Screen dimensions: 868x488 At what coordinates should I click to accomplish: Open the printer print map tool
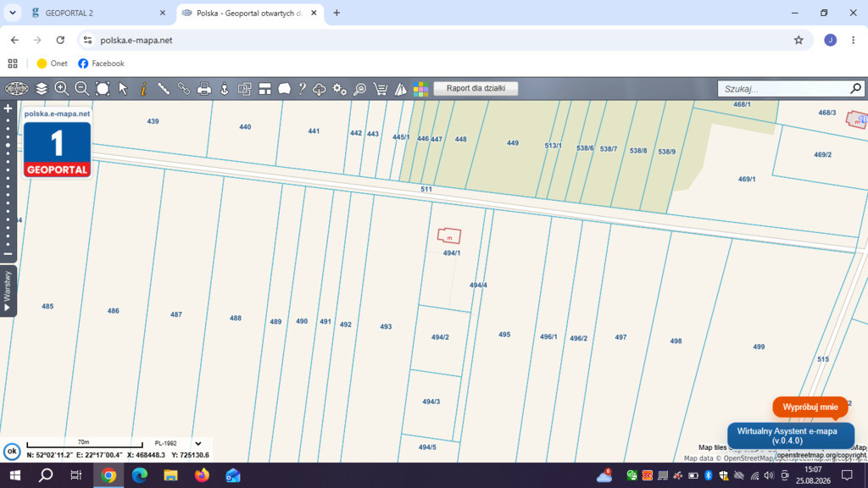204,88
